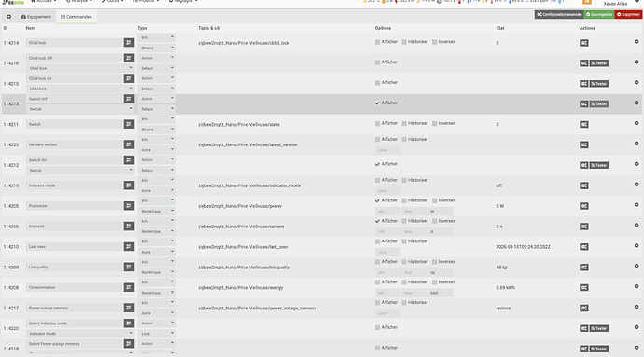This screenshot has width=644, height=357.
Task: Remove Switch On command 114212
Action: pos(637,164)
